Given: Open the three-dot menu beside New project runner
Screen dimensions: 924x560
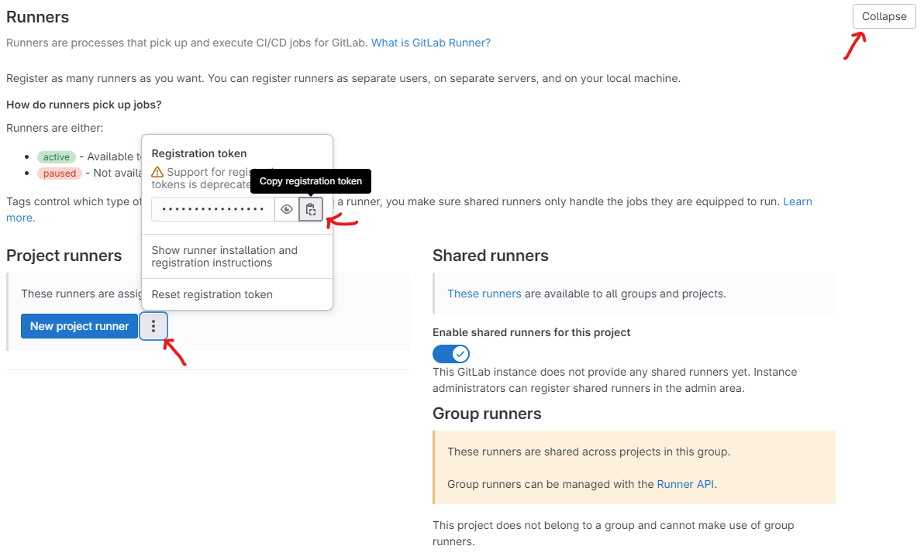Looking at the screenshot, I should click(153, 326).
